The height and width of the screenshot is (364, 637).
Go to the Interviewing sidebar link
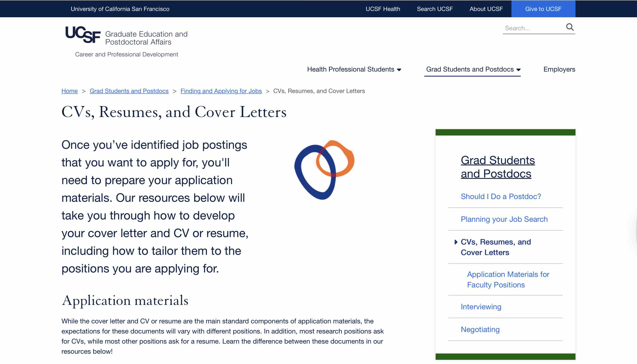pyautogui.click(x=481, y=307)
